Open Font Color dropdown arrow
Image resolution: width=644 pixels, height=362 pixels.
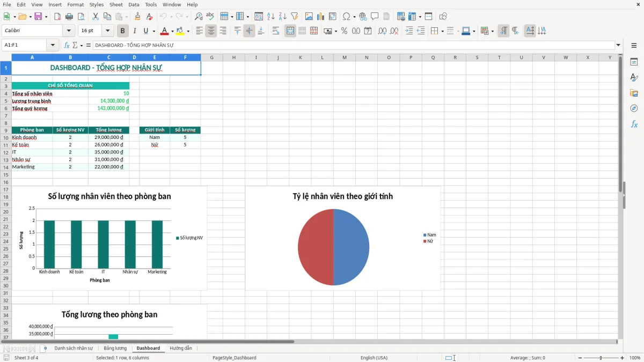172,31
